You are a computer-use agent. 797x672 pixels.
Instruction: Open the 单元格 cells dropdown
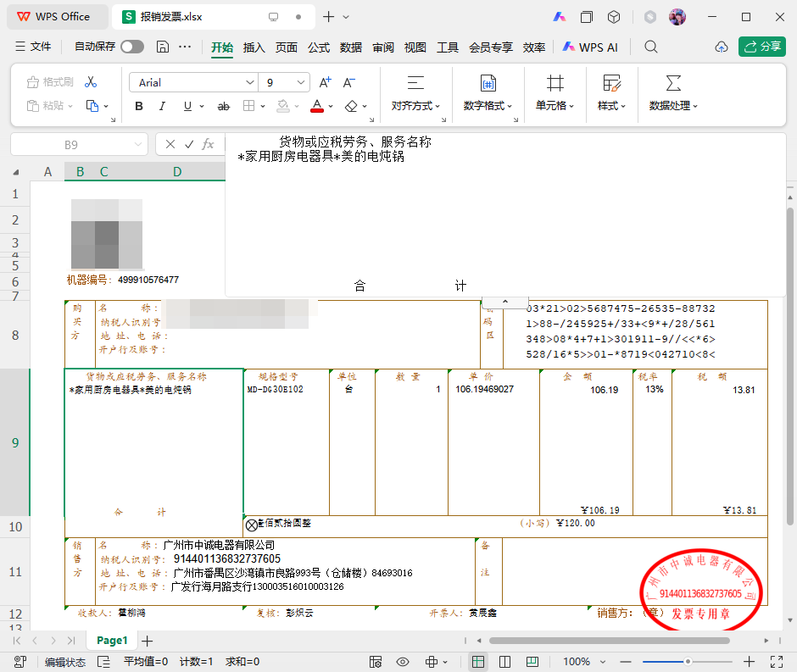click(x=555, y=93)
